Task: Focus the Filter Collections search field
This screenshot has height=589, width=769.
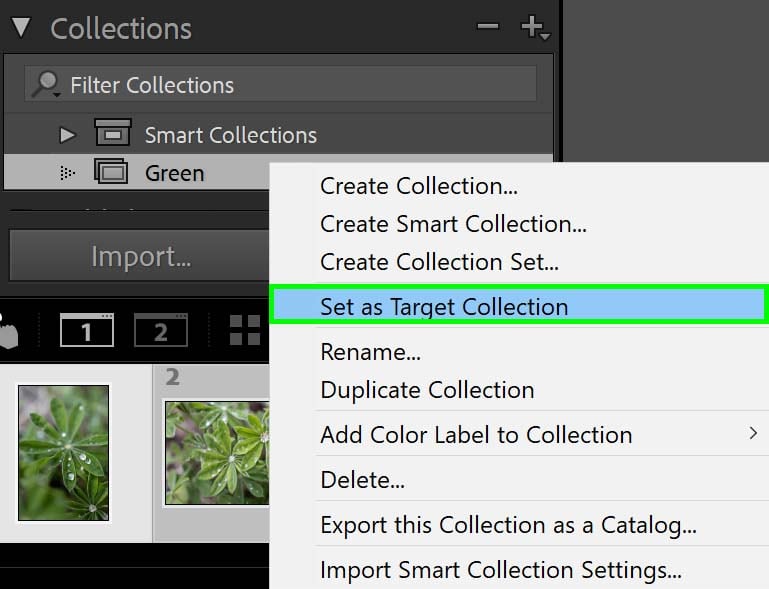Action: coord(281,84)
